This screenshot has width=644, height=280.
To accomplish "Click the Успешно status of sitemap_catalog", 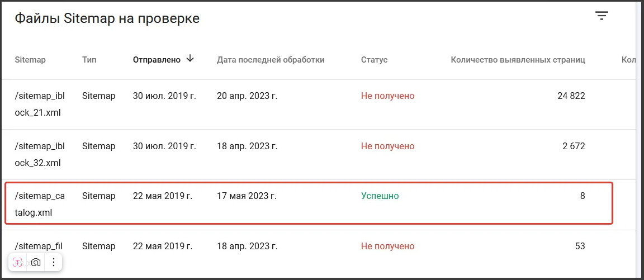I will tap(380, 196).
